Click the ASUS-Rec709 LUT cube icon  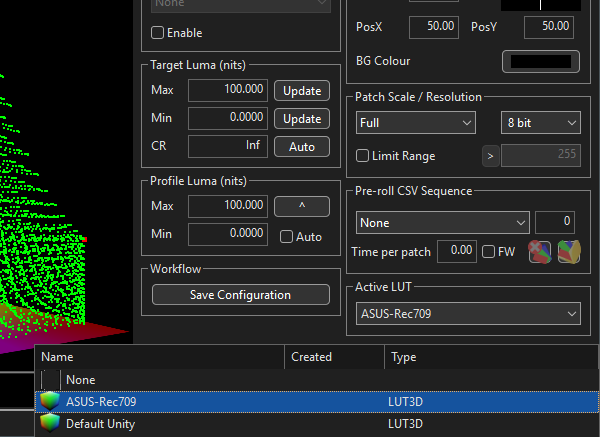click(x=50, y=401)
